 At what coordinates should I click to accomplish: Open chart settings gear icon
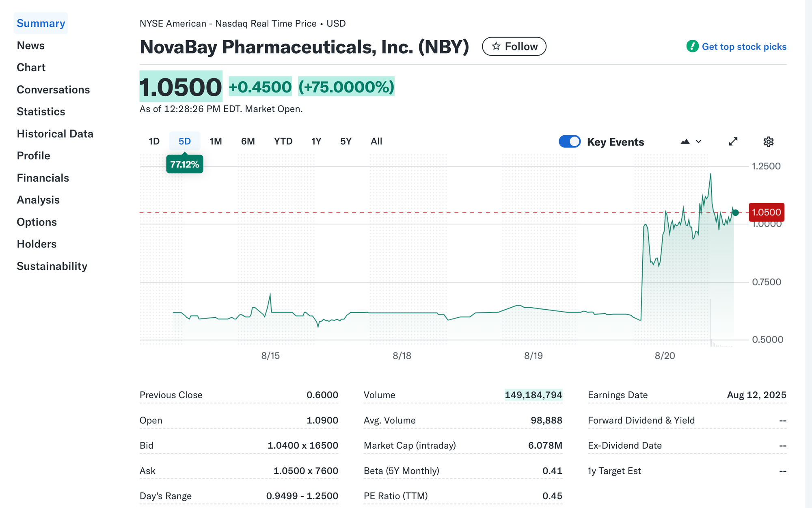(768, 141)
